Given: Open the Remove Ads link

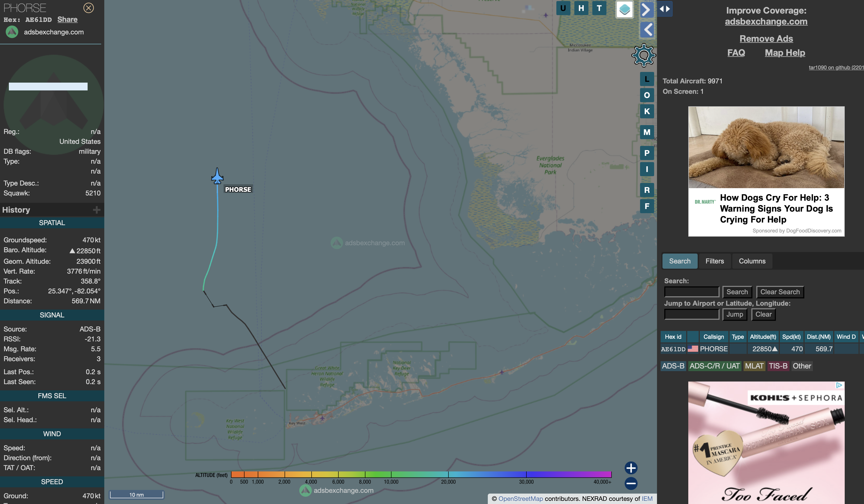Looking at the screenshot, I should [x=766, y=39].
